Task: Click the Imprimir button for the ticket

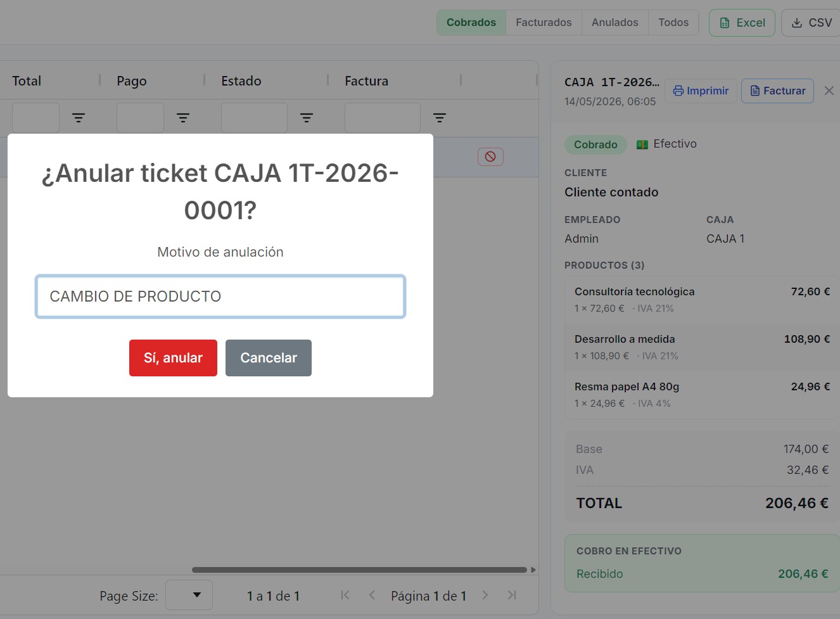Action: click(701, 91)
